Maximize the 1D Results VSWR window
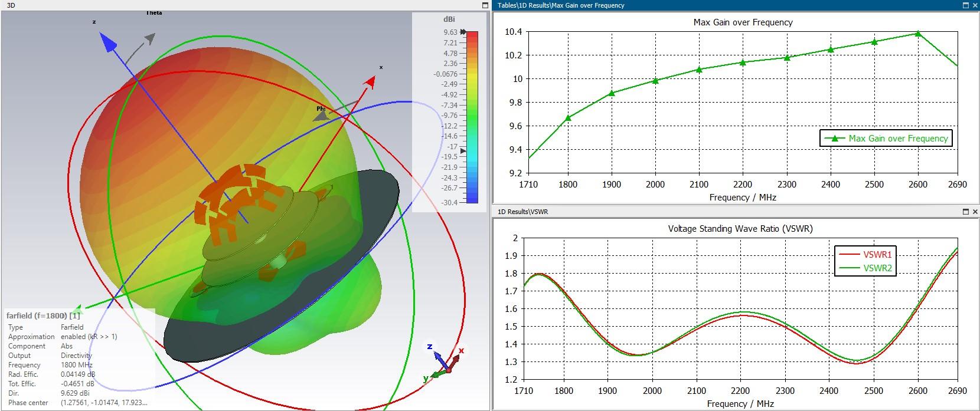The height and width of the screenshot is (411, 980). 965,212
